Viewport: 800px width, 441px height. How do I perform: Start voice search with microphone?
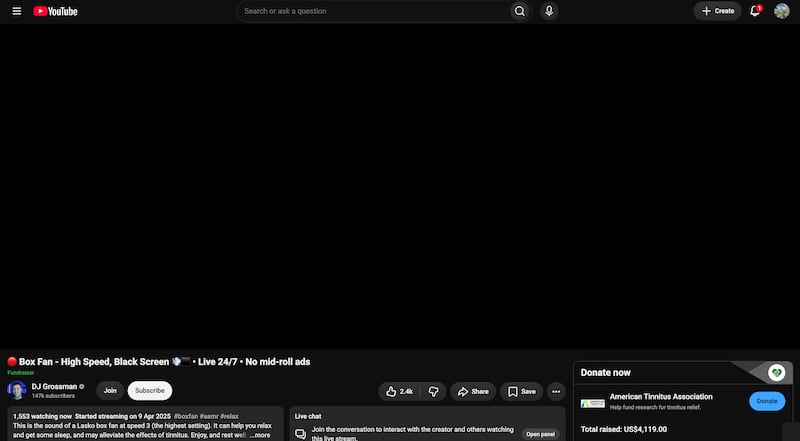[549, 11]
